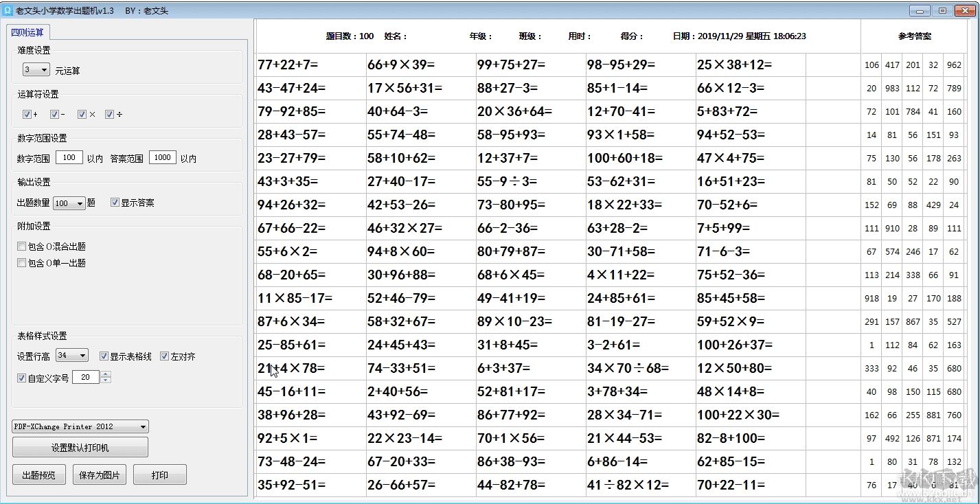Switch to the 四则运算 tab
This screenshot has height=504, width=980.
[27, 32]
